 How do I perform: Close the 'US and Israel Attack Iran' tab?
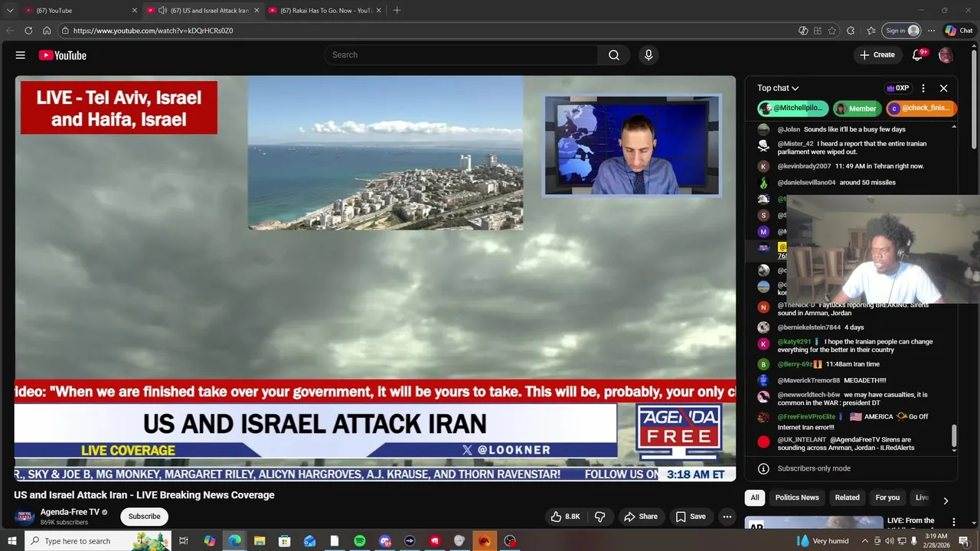click(x=256, y=11)
